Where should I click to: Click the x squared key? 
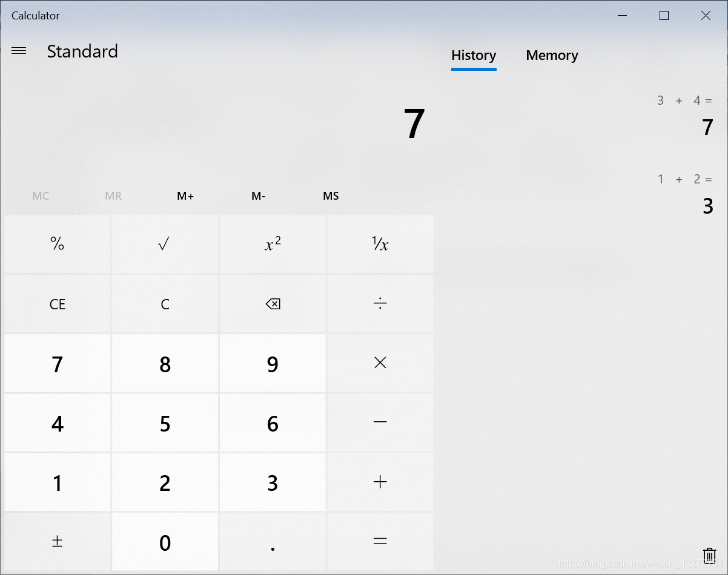coord(273,244)
